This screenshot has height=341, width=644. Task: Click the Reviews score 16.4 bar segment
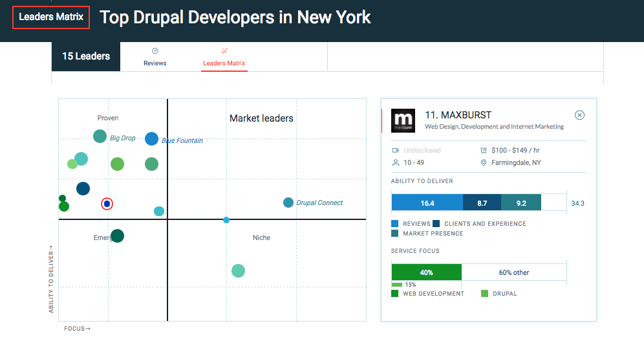(427, 203)
